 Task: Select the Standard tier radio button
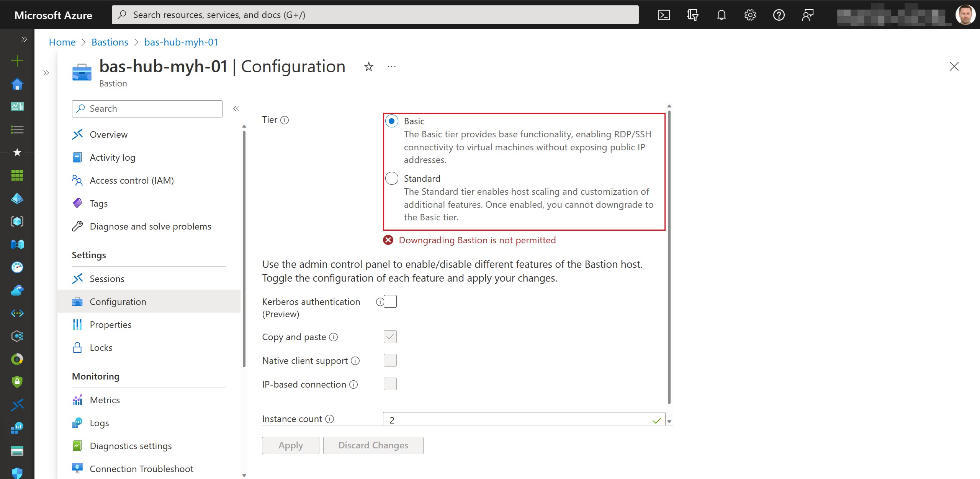pos(391,178)
